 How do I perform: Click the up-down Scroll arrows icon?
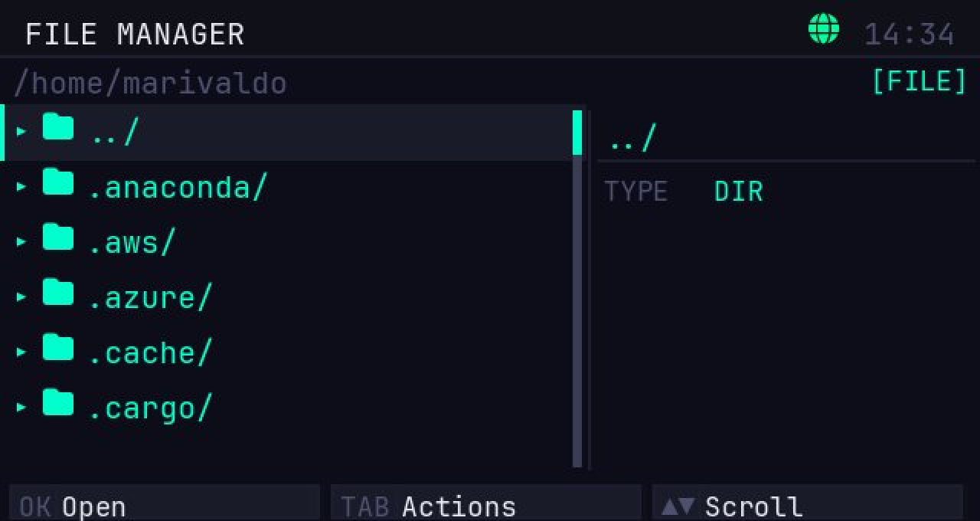(678, 506)
